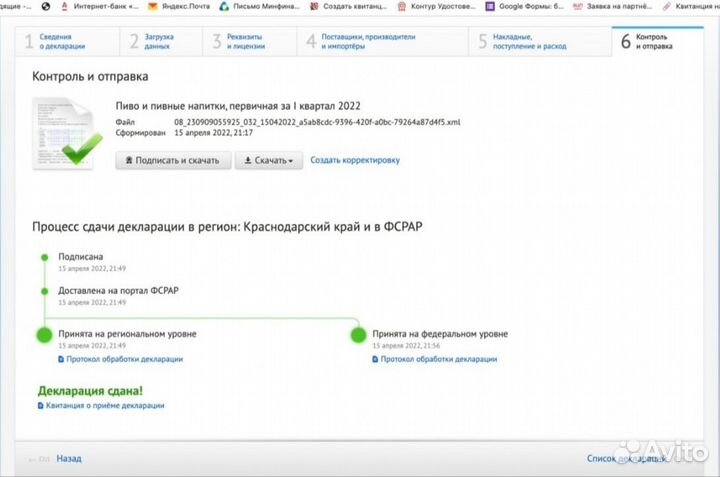Open the Создать квитанц... bookmark
The height and width of the screenshot is (477, 720).
(349, 6)
